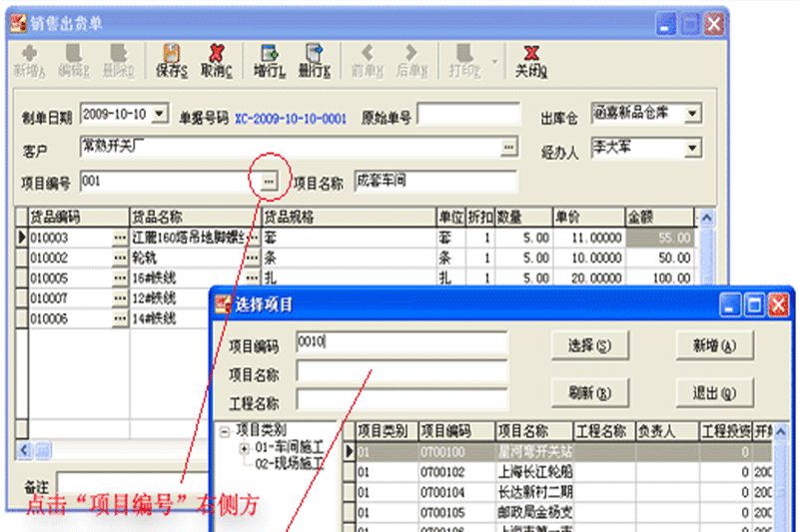Expand the 出库仓 warehouse dropdown
Screen dimensions: 799x532
click(x=692, y=113)
